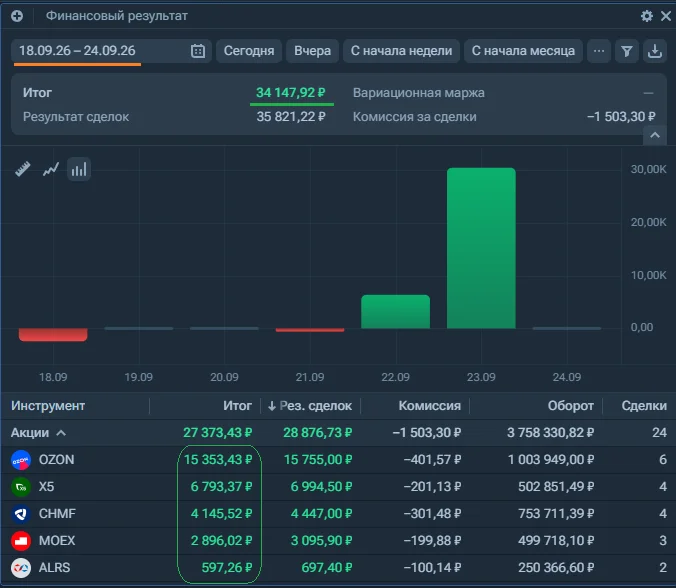Click CHMF result 4 447,00 ₽

(321, 514)
